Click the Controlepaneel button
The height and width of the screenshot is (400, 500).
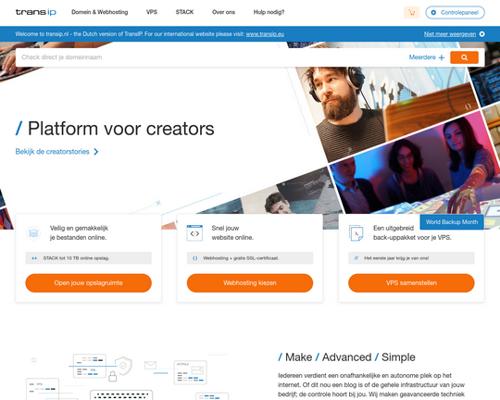coord(455,13)
